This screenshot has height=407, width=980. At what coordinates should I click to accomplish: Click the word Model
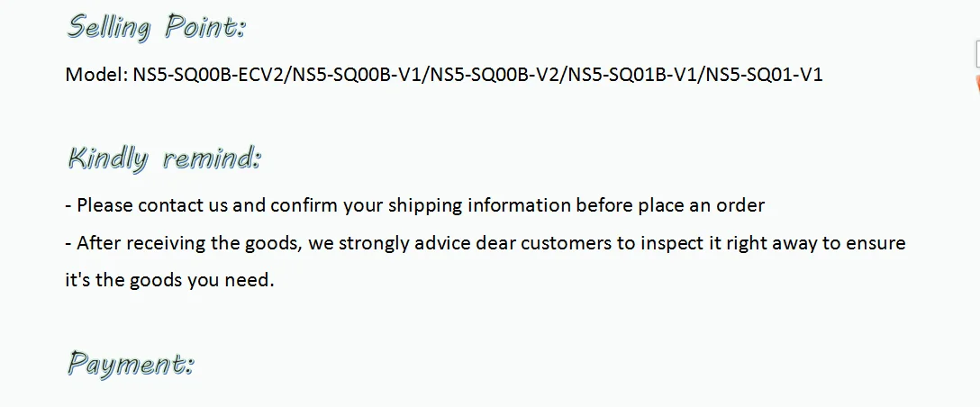(96, 75)
